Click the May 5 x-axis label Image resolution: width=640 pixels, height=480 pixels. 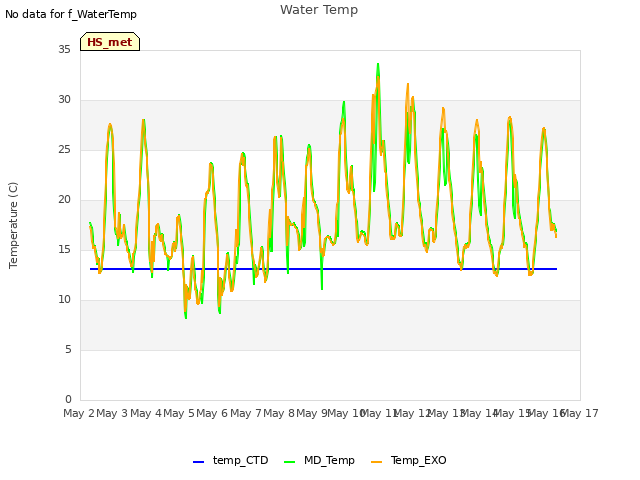point(179,413)
